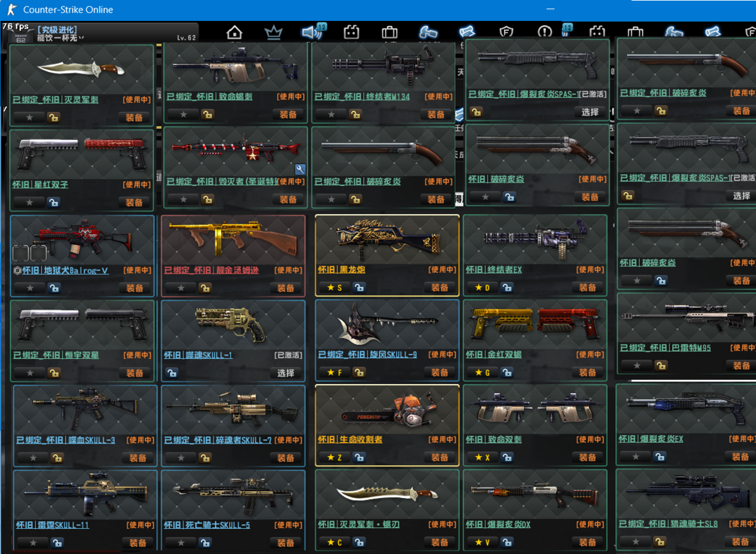The width and height of the screenshot is (756, 554).
Task: Click the [使用中] status on 黑龙炮
Action: pyautogui.click(x=442, y=270)
